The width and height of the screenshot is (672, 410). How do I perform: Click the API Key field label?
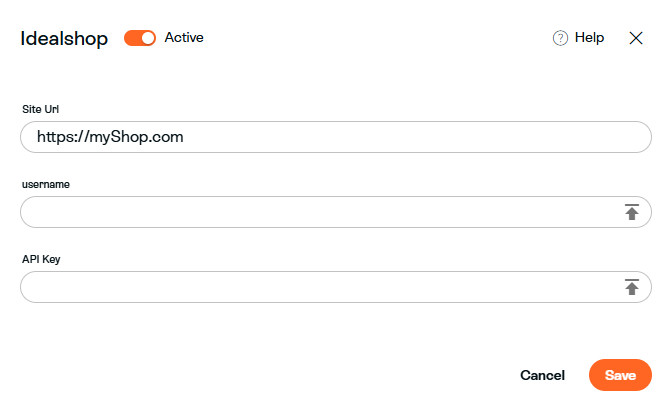point(41,259)
